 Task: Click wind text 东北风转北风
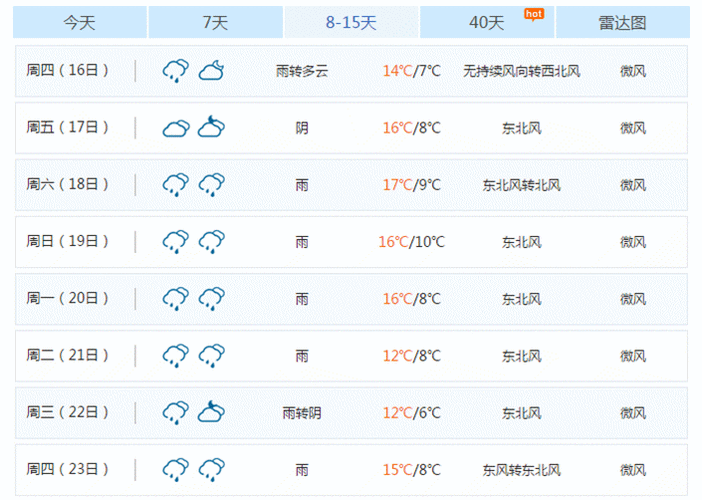[x=522, y=185]
